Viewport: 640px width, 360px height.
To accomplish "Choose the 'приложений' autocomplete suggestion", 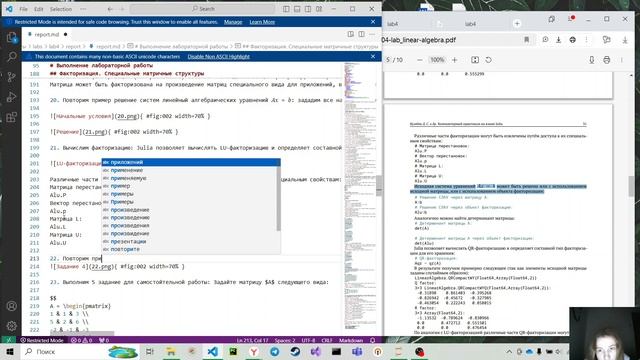I will click(x=191, y=162).
